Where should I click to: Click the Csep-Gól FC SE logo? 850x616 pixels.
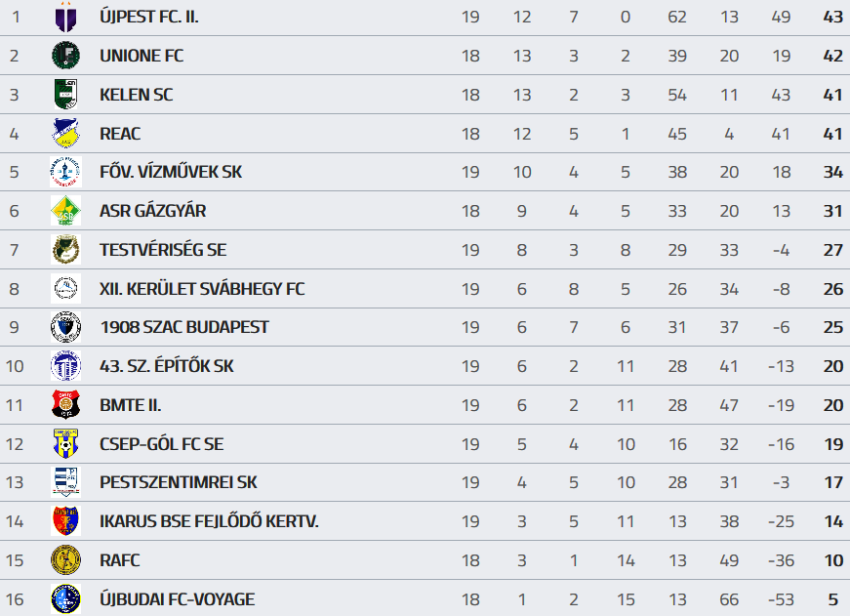[x=65, y=443]
